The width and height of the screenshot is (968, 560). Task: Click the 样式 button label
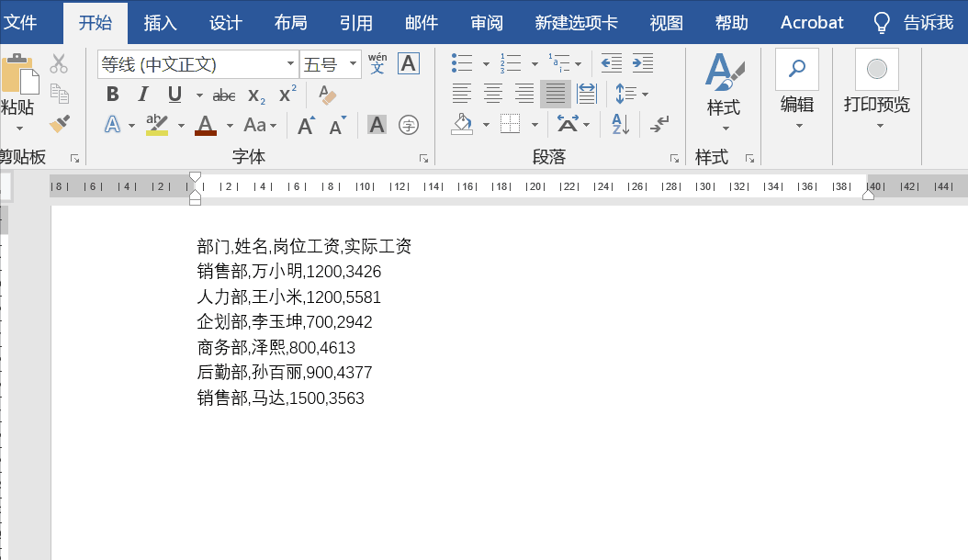pos(724,108)
